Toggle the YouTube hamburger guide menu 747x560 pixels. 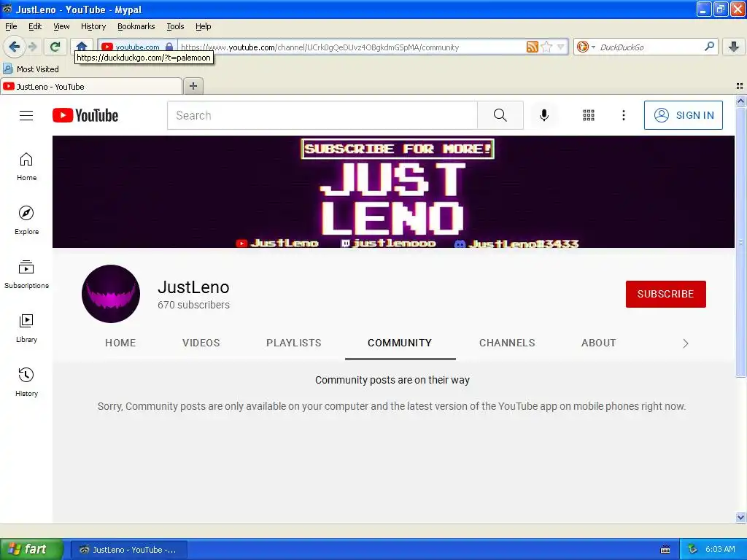(x=26, y=115)
